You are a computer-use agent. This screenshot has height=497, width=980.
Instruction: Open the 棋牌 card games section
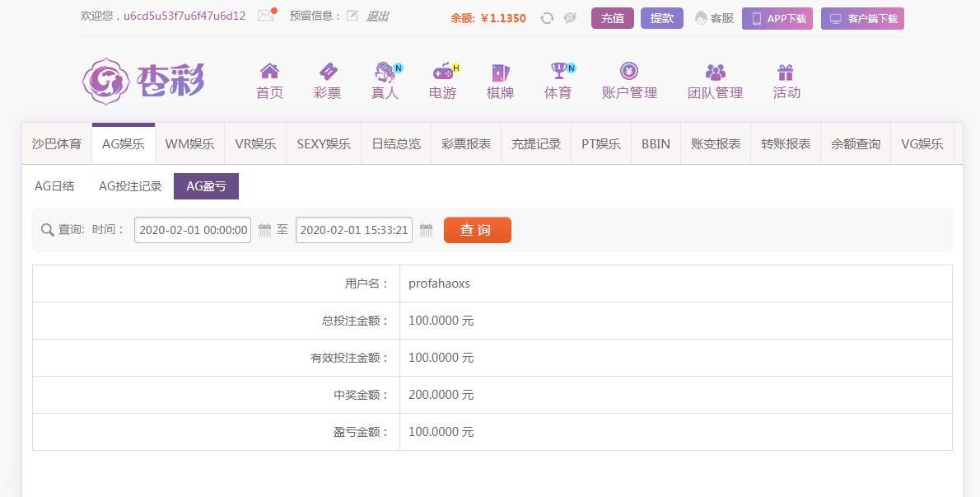[500, 81]
